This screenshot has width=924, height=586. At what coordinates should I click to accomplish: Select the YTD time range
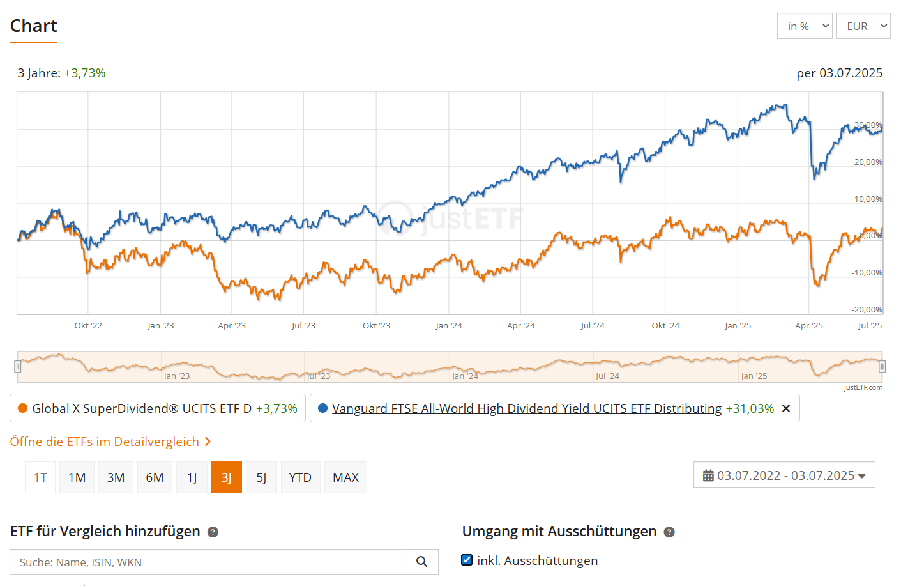(x=300, y=477)
